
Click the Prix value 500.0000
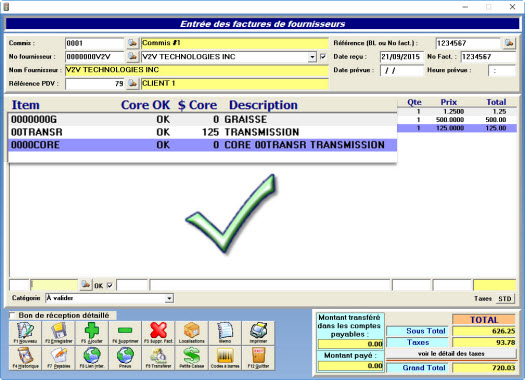click(450, 120)
